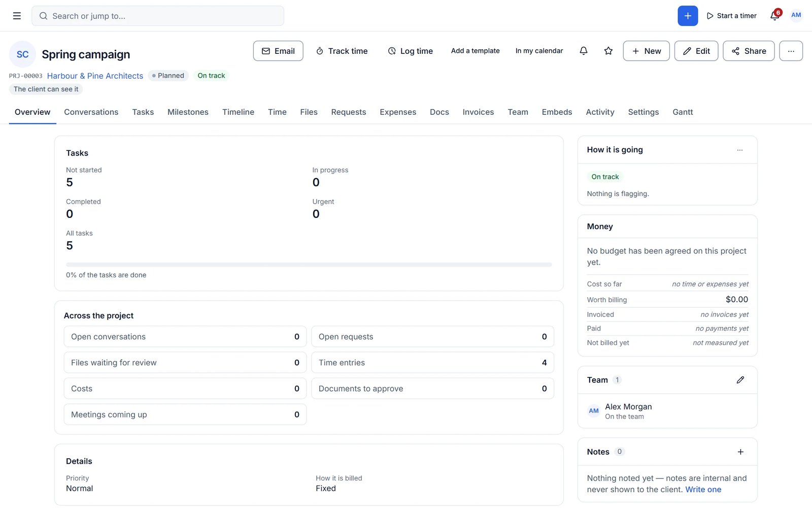Start a timer from the top bar

tap(731, 16)
